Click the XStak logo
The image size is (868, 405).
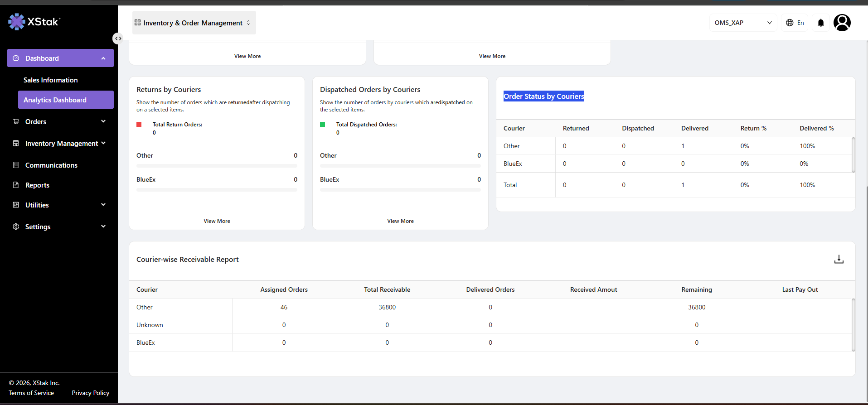pyautogui.click(x=34, y=22)
